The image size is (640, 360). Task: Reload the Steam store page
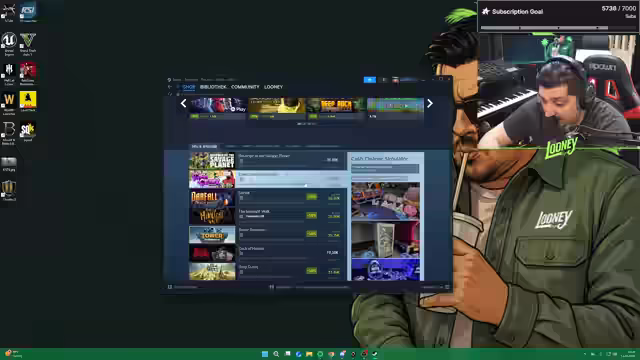170,94
